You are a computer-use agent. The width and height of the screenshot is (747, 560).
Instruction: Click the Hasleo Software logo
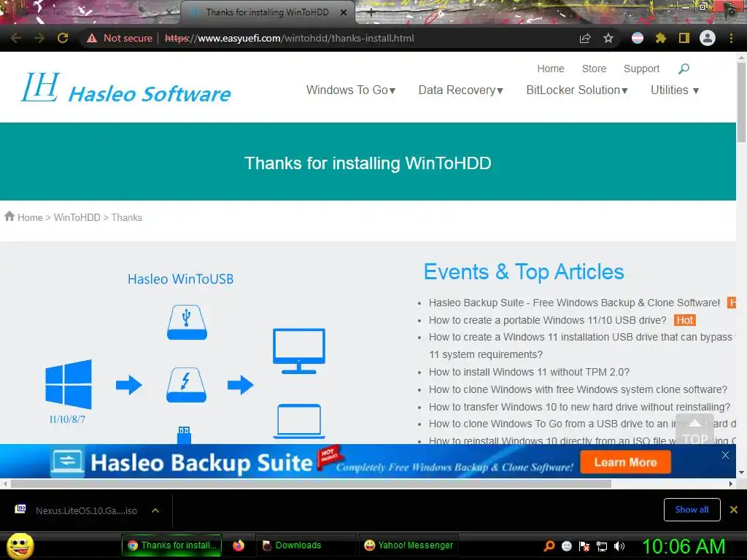coord(126,87)
